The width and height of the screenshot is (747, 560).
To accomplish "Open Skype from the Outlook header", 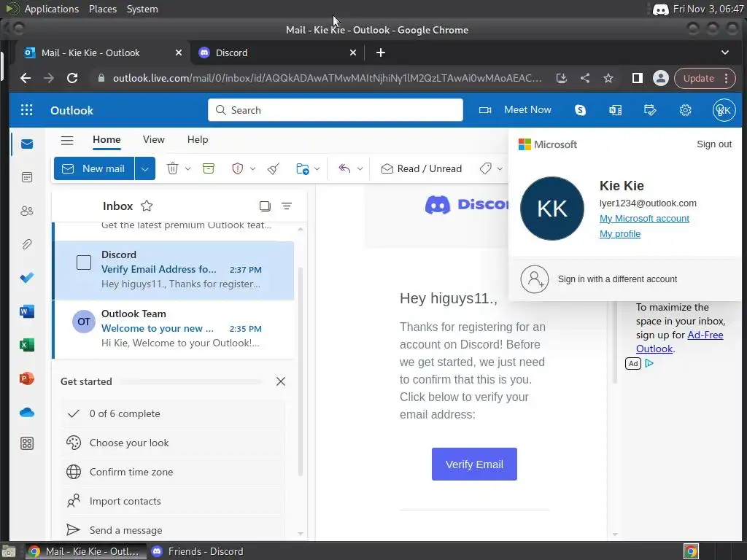I will [x=580, y=110].
